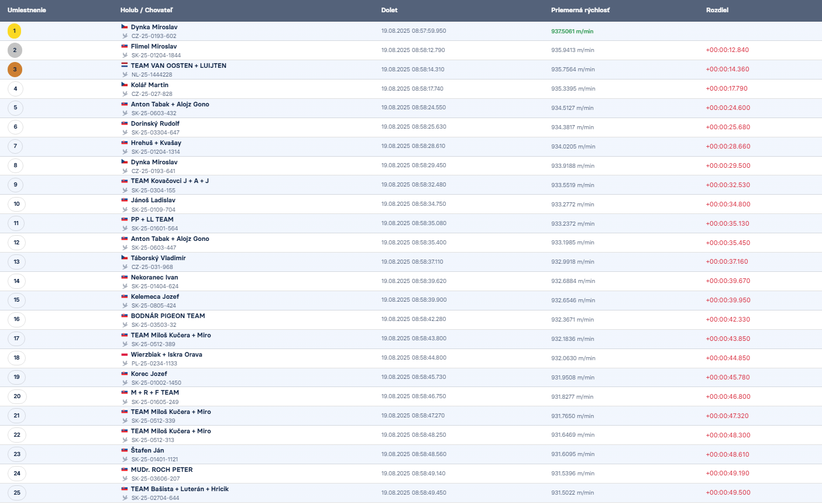Viewport: 822px width, 504px height.
Task: Sort by Priemerná rýchlosť column header
Action: tap(580, 11)
